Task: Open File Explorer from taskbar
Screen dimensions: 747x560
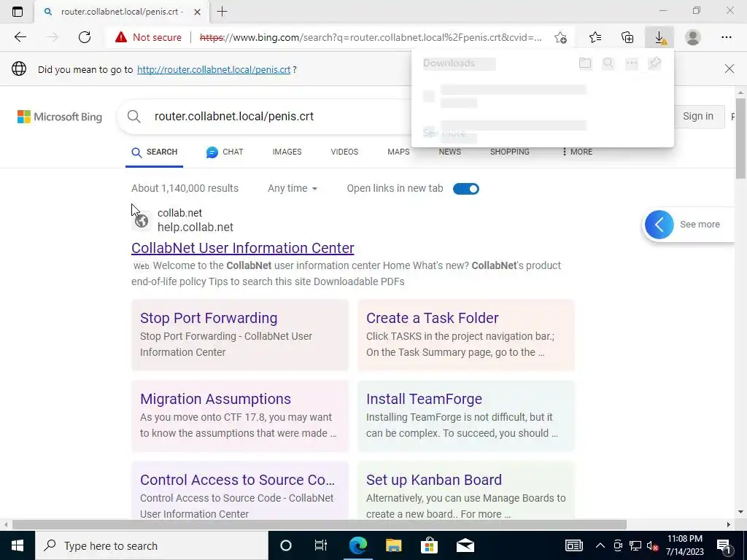Action: (393, 545)
